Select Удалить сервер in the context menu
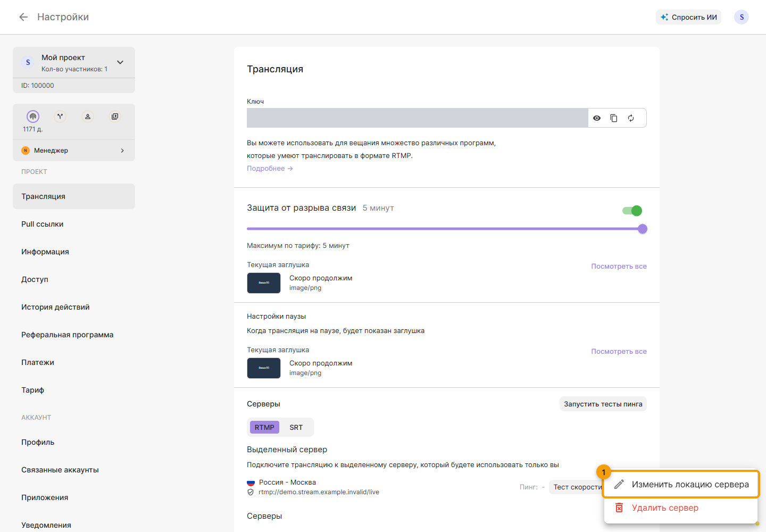Viewport: 766px width, 532px height. [681, 508]
